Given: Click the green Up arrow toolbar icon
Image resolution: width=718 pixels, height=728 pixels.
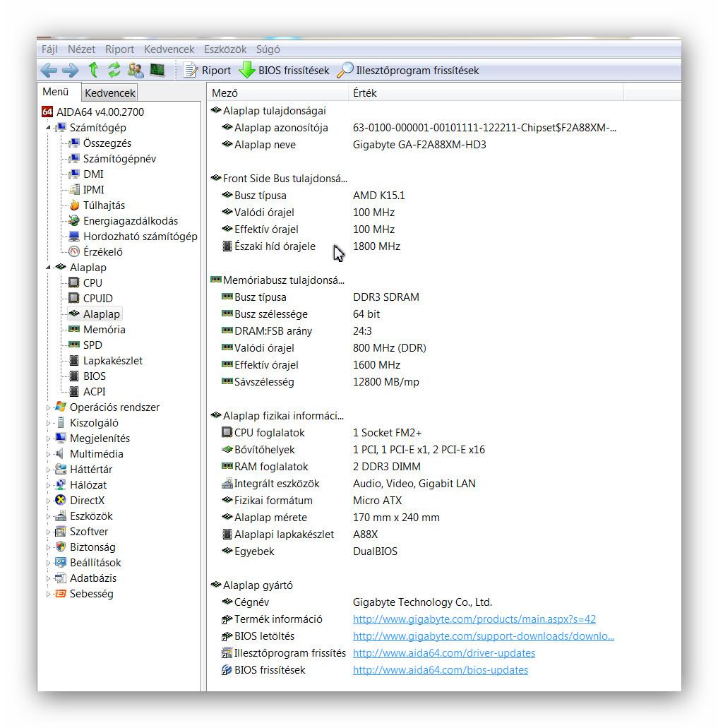Looking at the screenshot, I should (x=93, y=70).
